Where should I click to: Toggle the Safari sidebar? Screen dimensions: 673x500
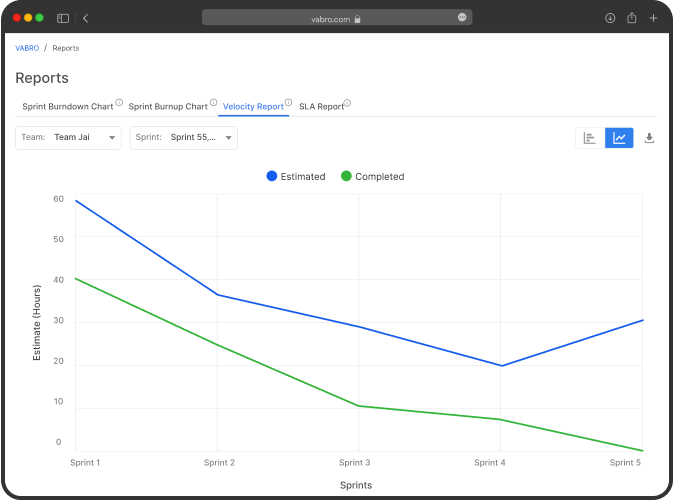63,18
